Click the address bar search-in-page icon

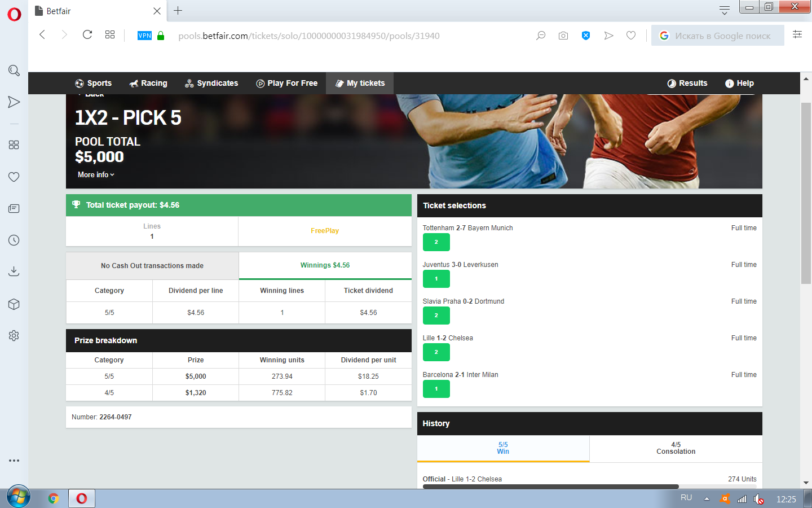pos(541,36)
